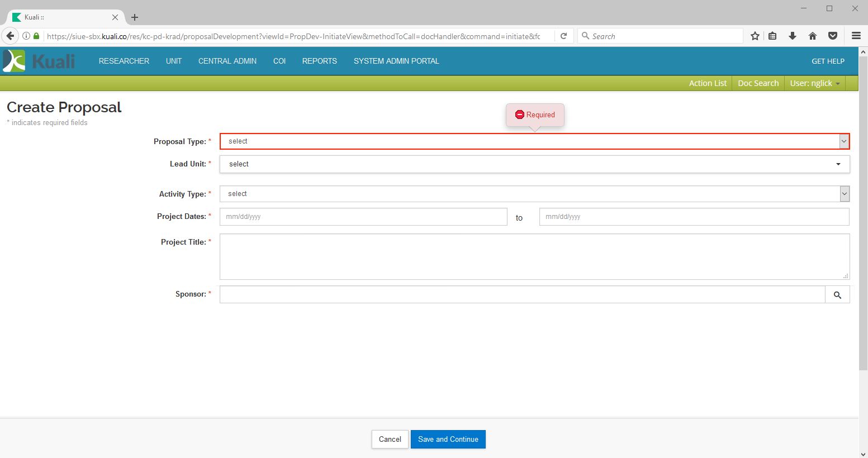
Task: Open the Firefox hamburger menu
Action: point(856,36)
